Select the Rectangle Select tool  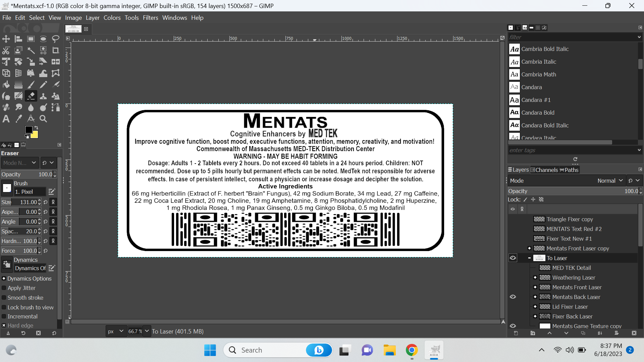point(31,39)
